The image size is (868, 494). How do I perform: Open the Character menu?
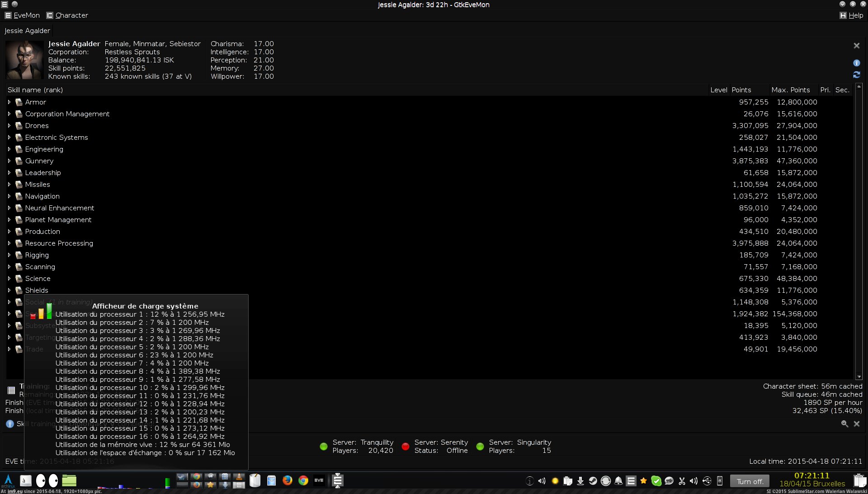[67, 15]
